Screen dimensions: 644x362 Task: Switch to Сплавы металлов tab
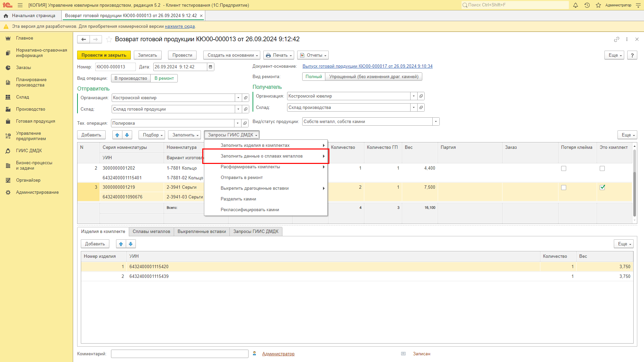click(151, 232)
